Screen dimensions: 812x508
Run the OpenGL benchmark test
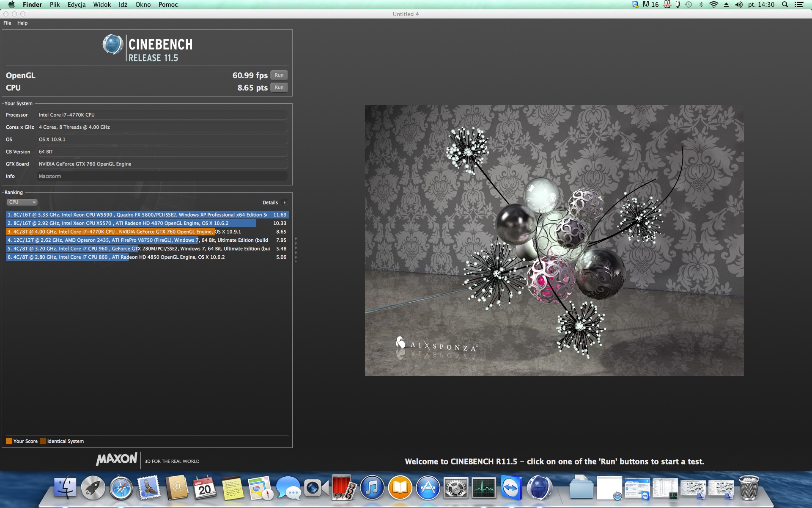[279, 75]
